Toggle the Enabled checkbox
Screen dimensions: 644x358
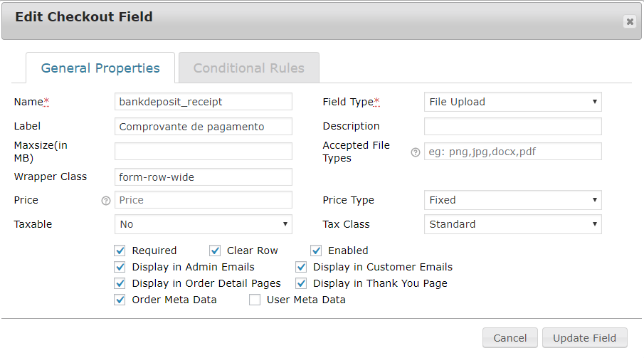point(316,251)
